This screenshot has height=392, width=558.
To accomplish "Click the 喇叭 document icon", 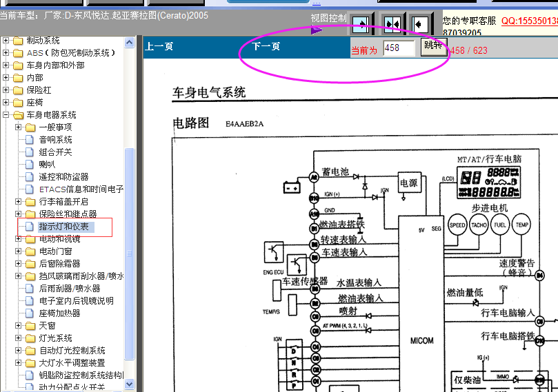I will pos(30,165).
